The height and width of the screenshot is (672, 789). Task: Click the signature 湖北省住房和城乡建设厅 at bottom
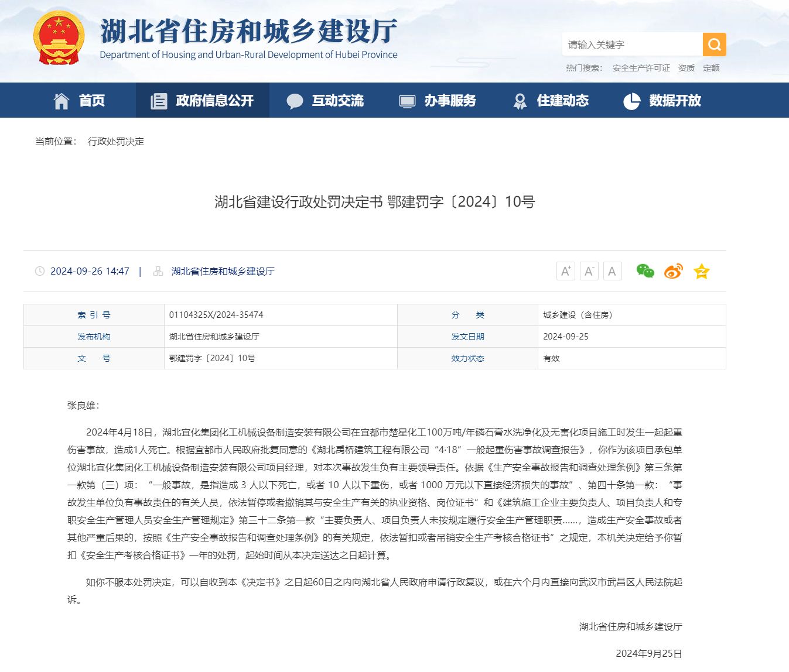coord(631,626)
